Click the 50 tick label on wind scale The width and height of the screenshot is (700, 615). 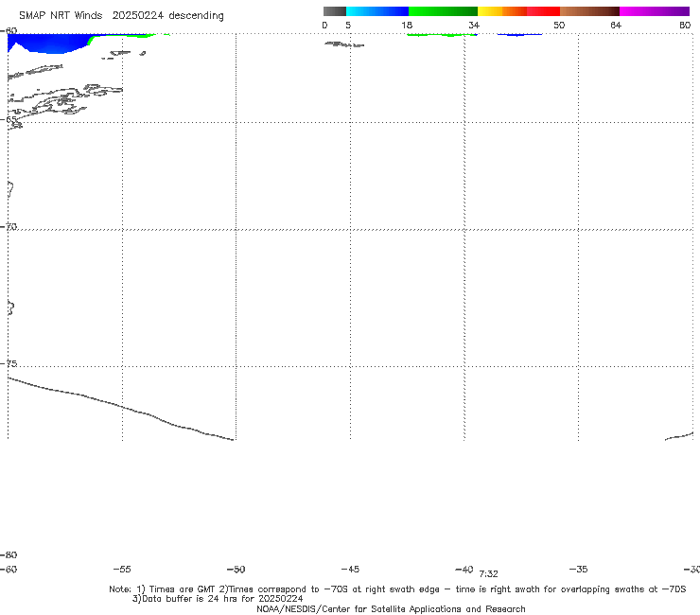coord(559,26)
